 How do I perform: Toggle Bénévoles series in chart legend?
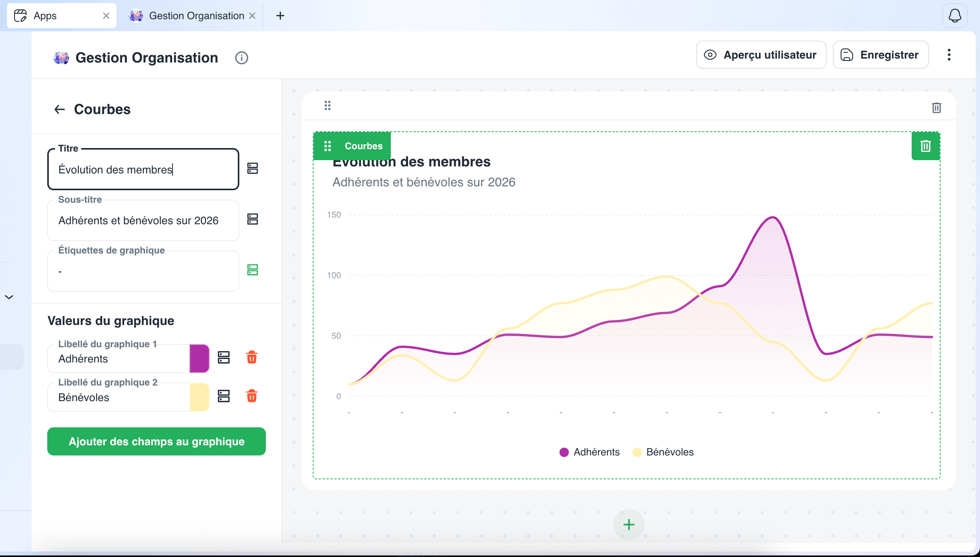pos(663,452)
